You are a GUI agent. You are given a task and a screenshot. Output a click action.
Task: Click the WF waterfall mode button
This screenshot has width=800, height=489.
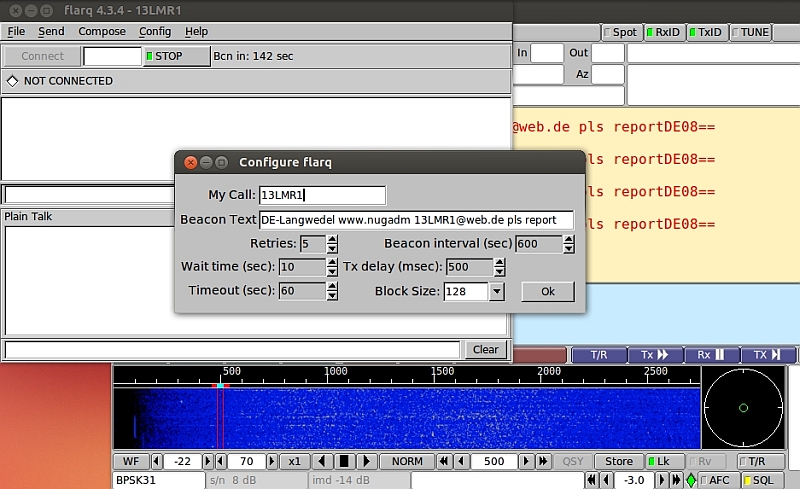pos(131,461)
